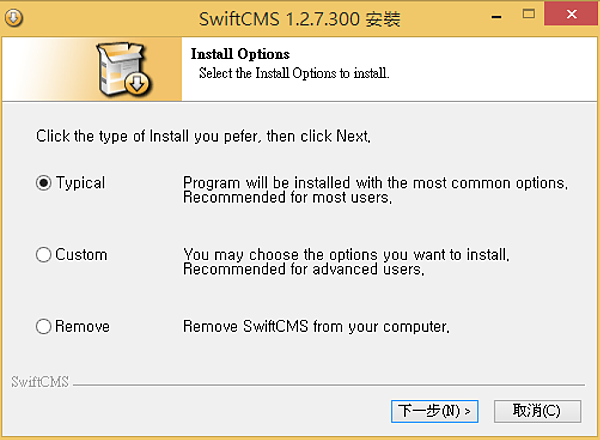Image resolution: width=600 pixels, height=440 pixels.
Task: Click the installer icon in the title bar
Action: [14, 18]
